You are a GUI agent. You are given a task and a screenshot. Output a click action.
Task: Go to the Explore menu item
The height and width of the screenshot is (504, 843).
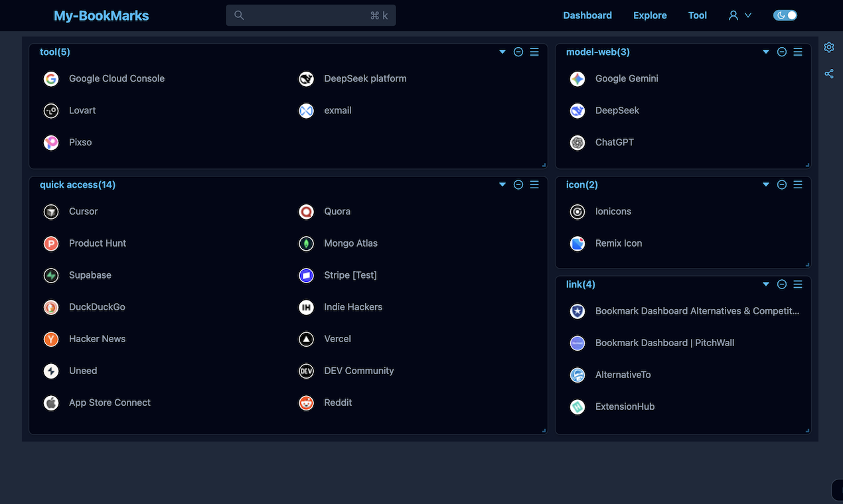650,15
